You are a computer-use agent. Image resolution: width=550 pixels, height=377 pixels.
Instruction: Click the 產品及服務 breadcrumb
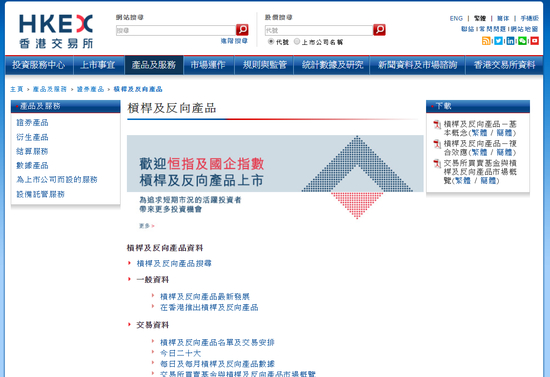point(49,89)
